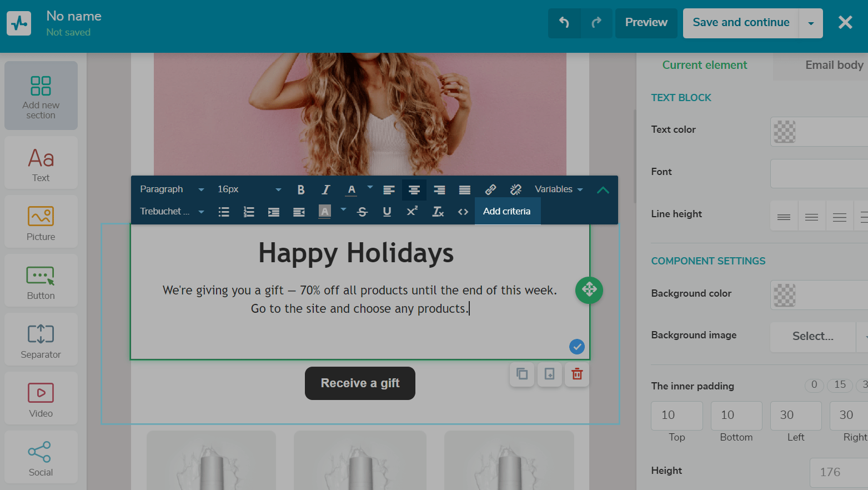This screenshot has width=868, height=490.
Task: Toggle bold formatting in text toolbar
Action: pyautogui.click(x=300, y=189)
